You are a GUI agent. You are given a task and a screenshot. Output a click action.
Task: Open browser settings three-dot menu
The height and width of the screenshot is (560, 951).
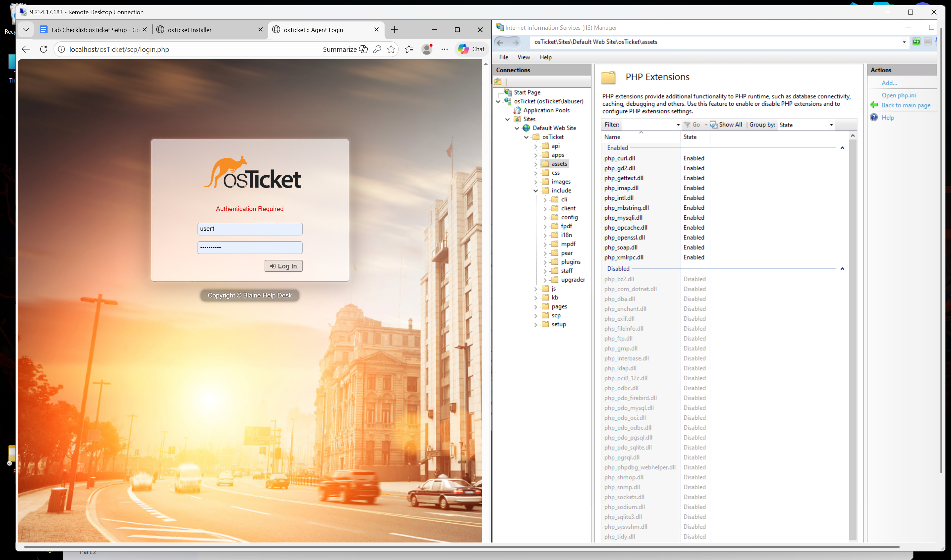444,50
